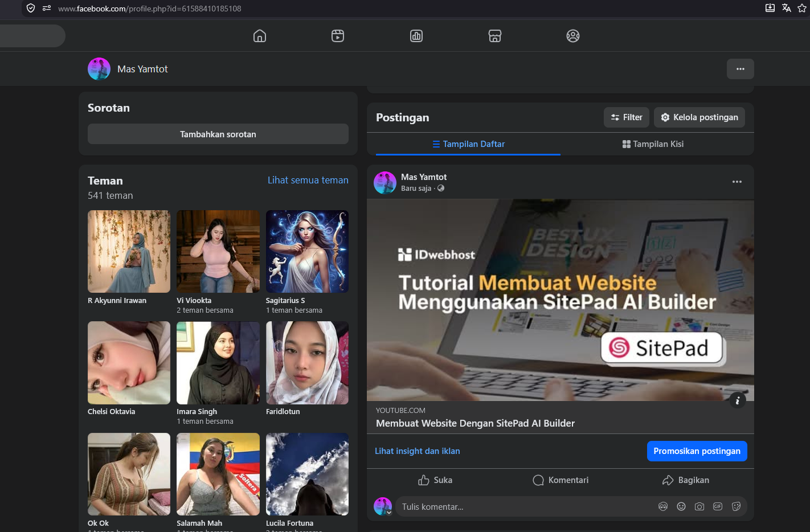Open the Marketplace store icon

(495, 36)
